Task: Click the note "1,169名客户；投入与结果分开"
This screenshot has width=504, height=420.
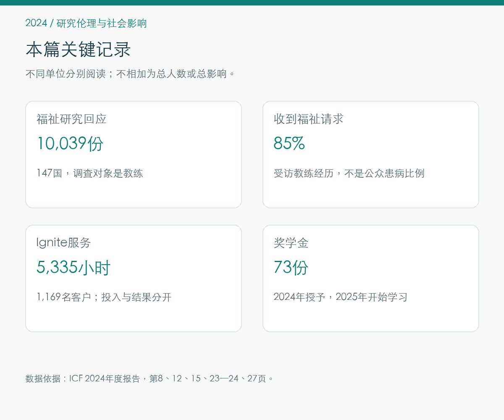Action: click(104, 297)
